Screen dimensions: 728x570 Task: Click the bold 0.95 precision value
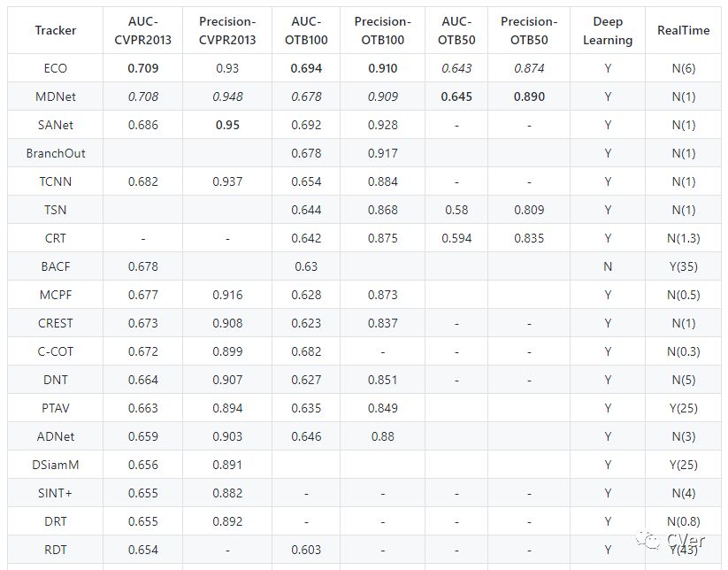coord(227,125)
